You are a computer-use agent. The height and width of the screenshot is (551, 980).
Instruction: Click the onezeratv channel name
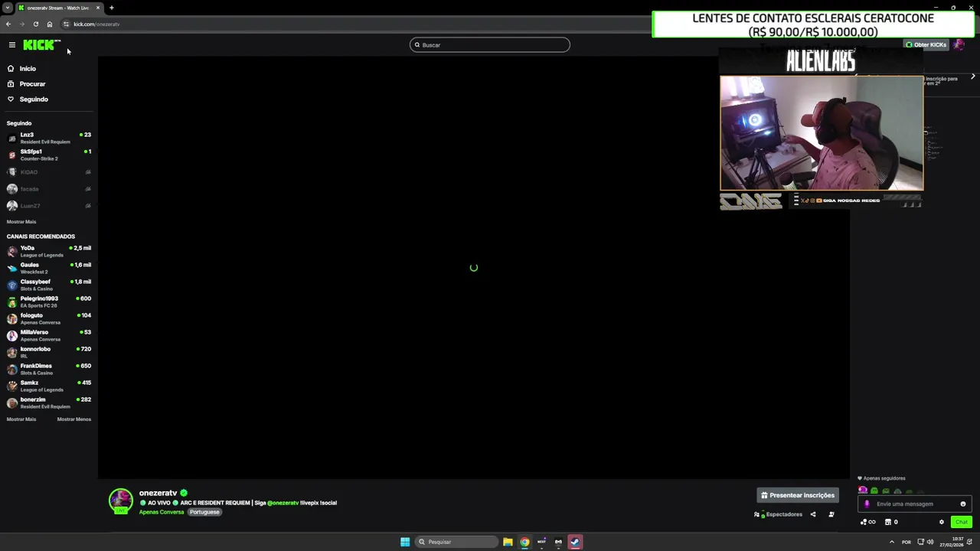(x=158, y=493)
